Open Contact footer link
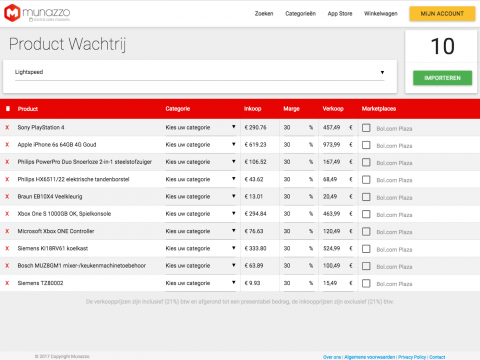The height and width of the screenshot is (360, 480). (437, 357)
